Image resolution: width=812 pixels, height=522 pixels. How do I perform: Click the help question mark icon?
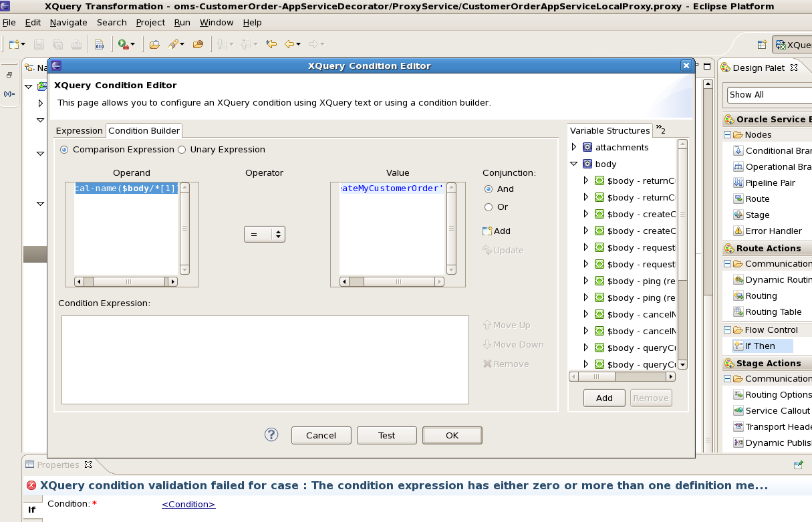click(x=271, y=435)
